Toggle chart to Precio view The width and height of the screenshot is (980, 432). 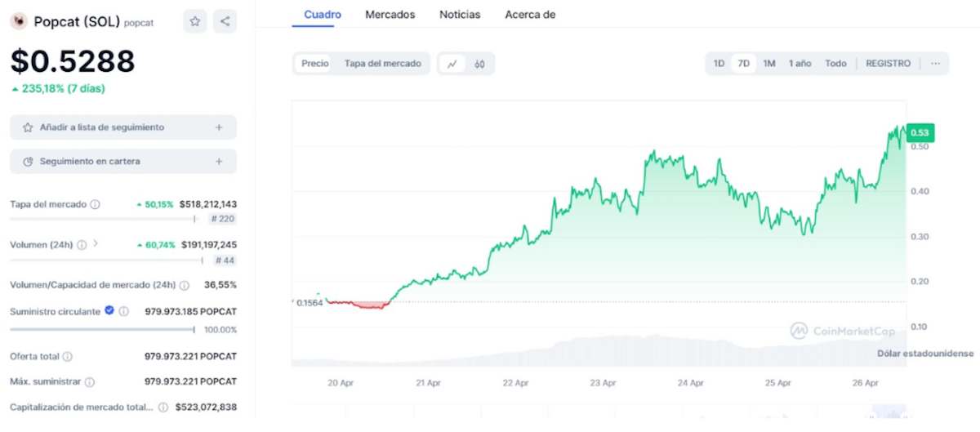(x=315, y=64)
